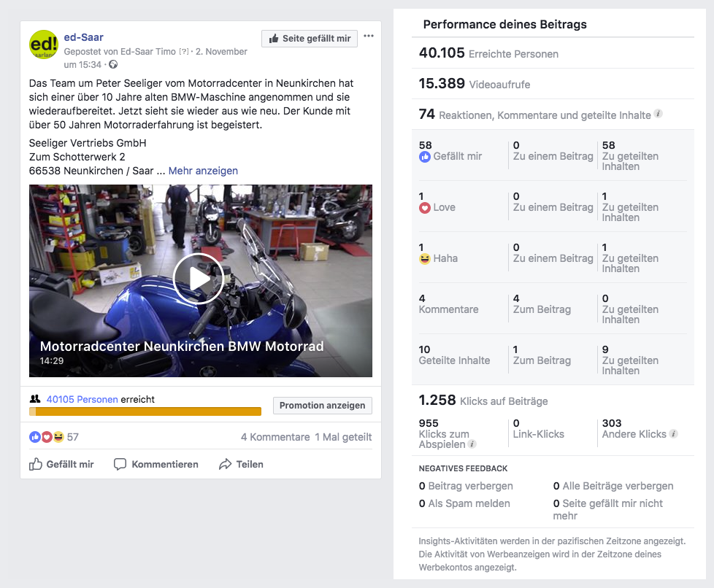Click the '40.105 Erreichte Personen' stat
This screenshot has width=714, height=588.
click(488, 53)
